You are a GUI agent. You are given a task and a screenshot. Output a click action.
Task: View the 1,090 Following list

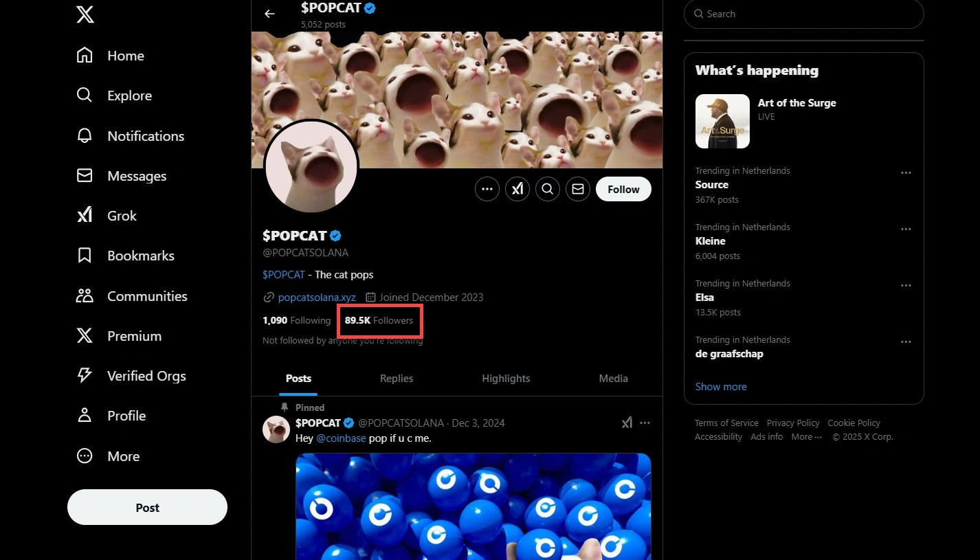pos(297,320)
